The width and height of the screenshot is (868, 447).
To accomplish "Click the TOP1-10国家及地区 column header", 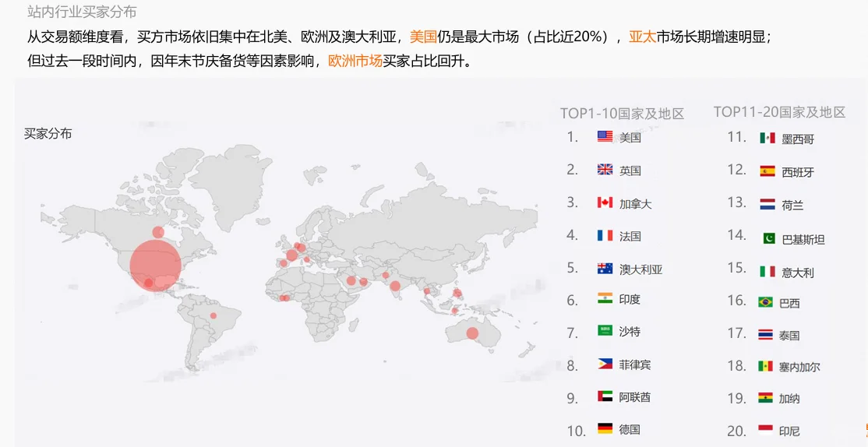I will point(623,114).
